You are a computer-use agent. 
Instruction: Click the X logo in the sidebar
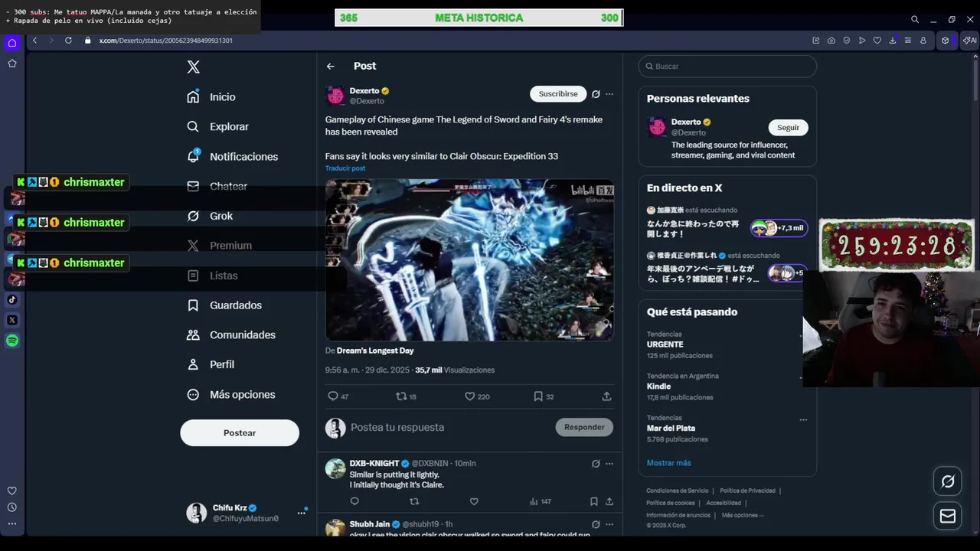(194, 67)
